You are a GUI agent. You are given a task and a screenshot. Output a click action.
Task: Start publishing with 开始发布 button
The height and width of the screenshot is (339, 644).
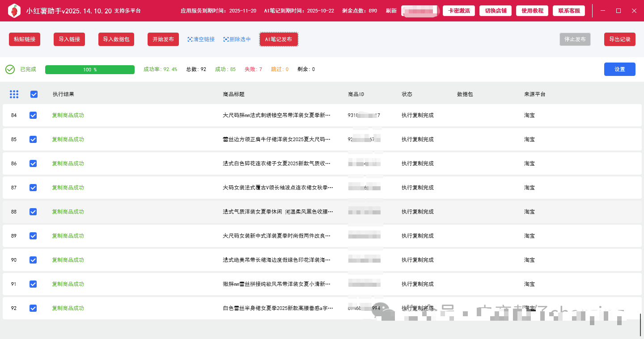(x=163, y=39)
